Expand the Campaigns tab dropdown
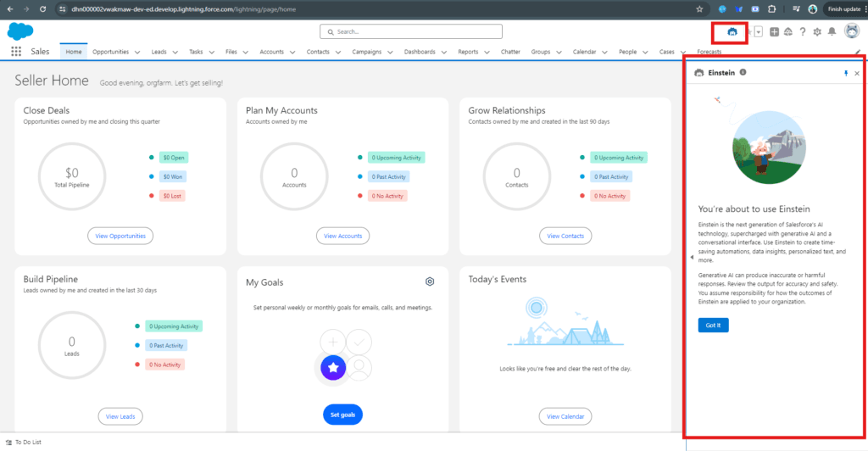Screen dimensions: 868x451 [390, 52]
